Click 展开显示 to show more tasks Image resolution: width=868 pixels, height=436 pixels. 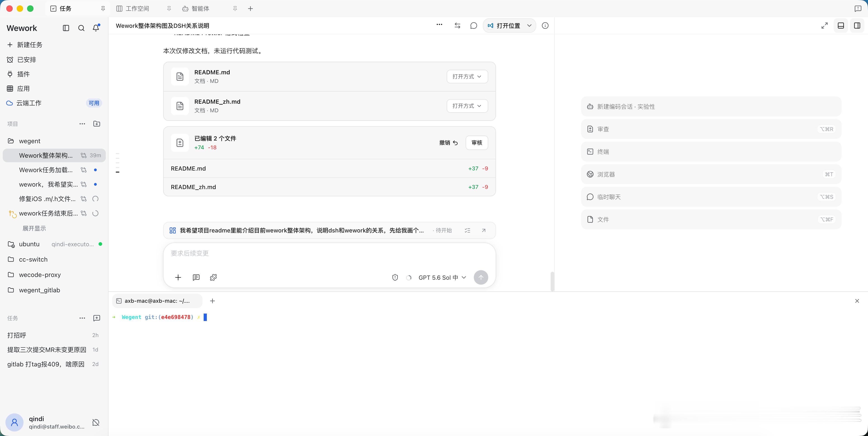(34, 229)
